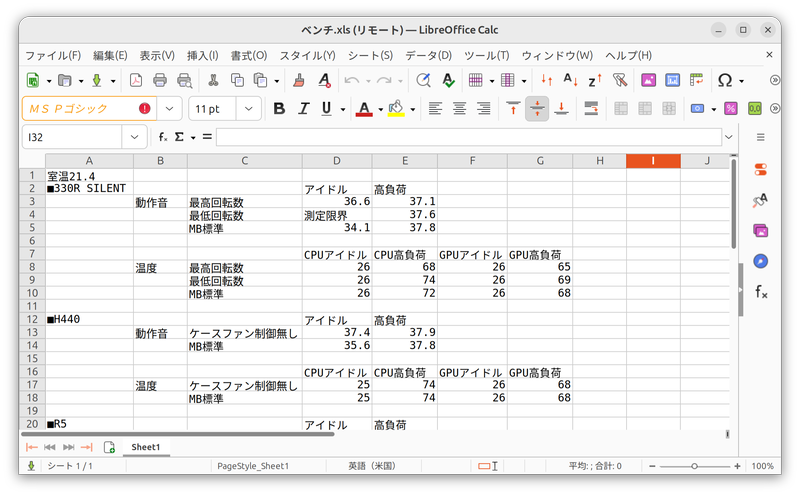Click into the formula input line
The height and width of the screenshot is (495, 800).
tap(468, 137)
